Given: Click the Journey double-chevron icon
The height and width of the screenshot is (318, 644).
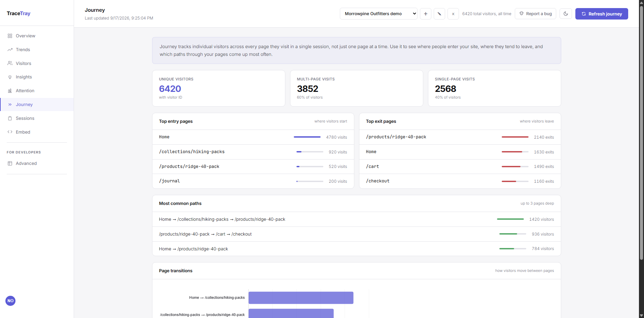Looking at the screenshot, I should (10, 105).
